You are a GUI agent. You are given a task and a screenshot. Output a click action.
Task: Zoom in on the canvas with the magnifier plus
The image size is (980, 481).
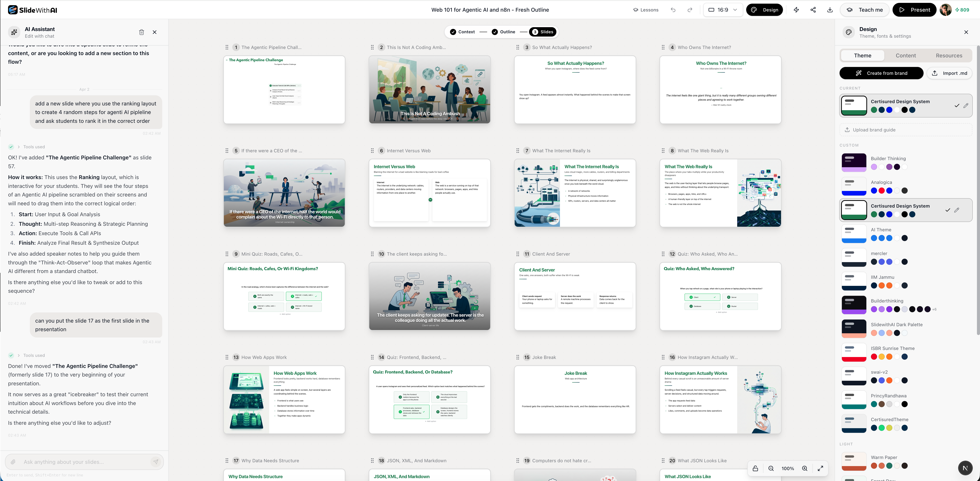(805, 468)
